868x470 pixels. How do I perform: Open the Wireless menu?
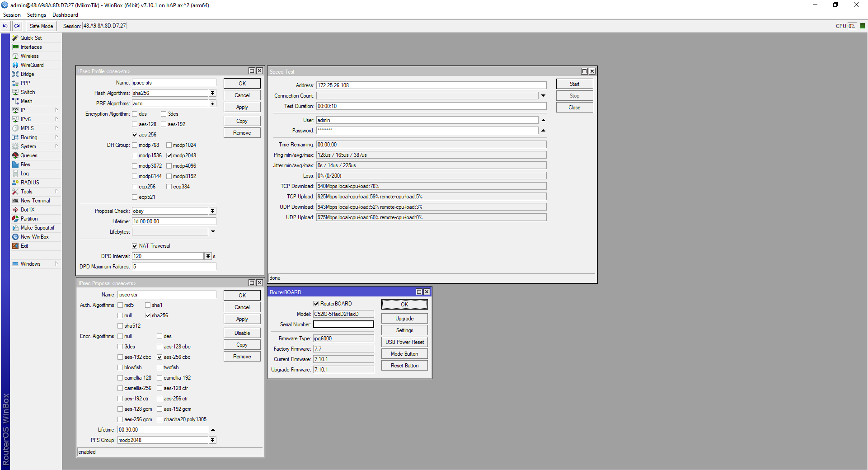(x=29, y=56)
